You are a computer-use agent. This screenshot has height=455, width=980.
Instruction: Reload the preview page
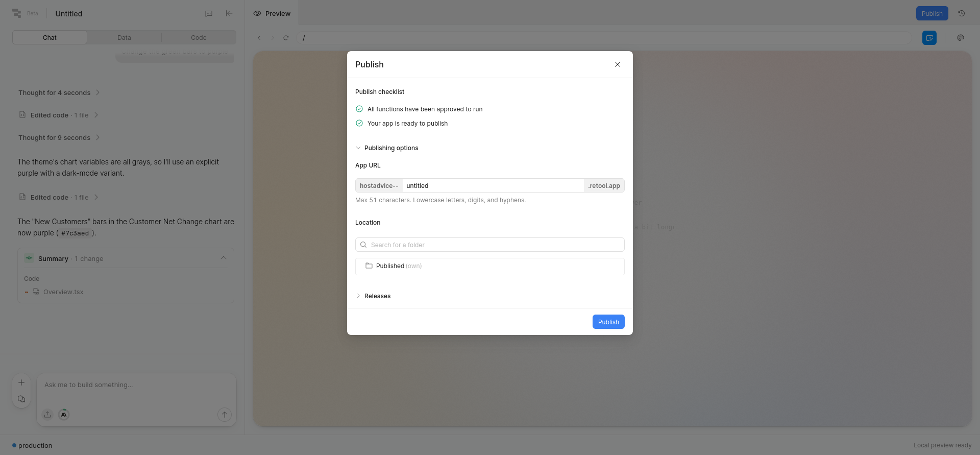286,38
